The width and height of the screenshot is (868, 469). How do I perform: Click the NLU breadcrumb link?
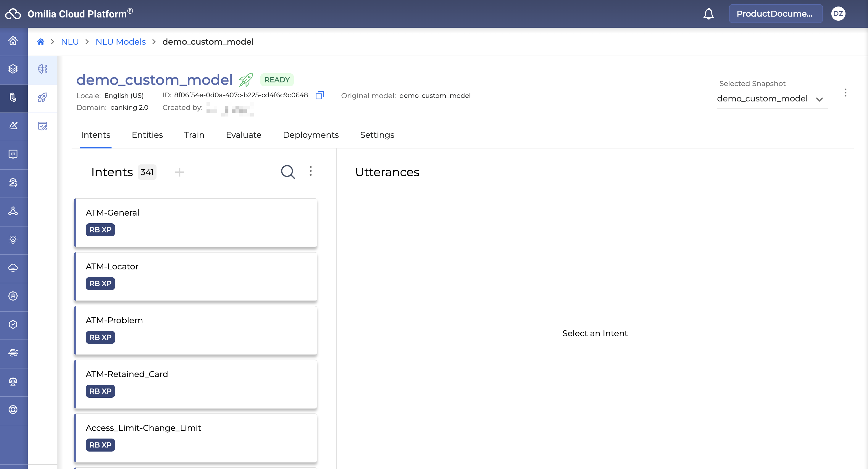click(x=70, y=42)
